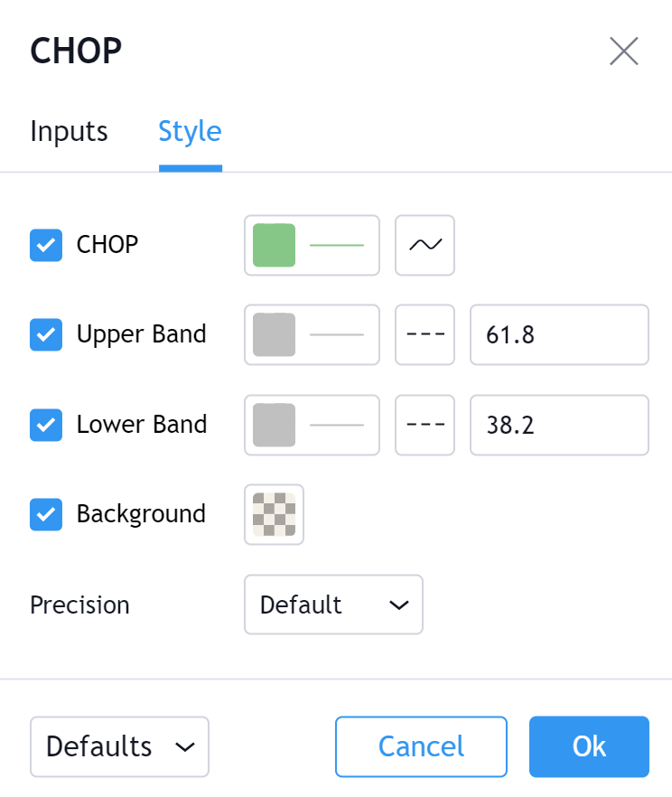
Task: Open CHOP plot line style icon
Action: (x=425, y=245)
